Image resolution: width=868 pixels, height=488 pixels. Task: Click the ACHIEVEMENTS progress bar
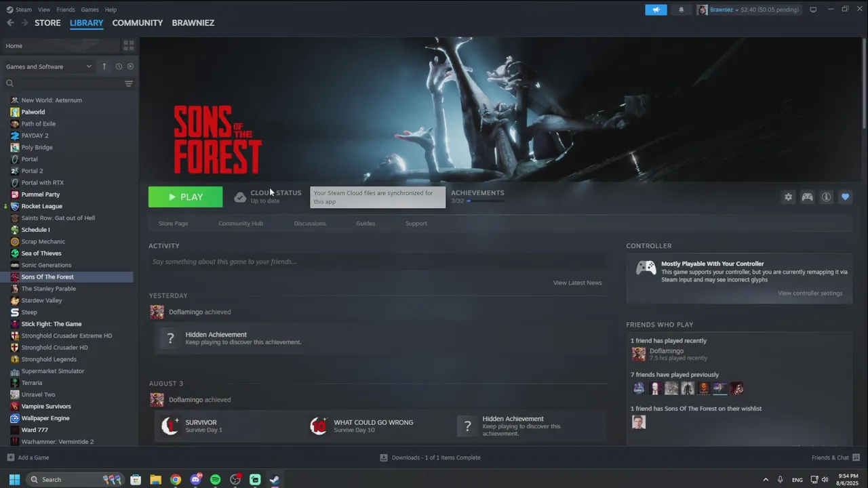[485, 201]
